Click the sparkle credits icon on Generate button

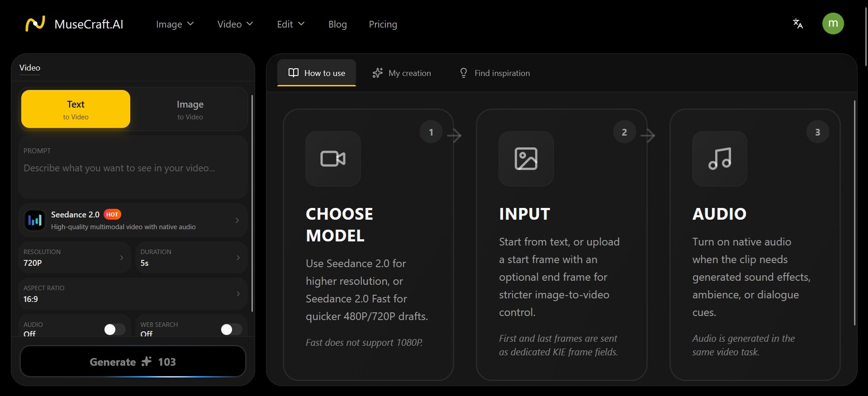tap(147, 362)
